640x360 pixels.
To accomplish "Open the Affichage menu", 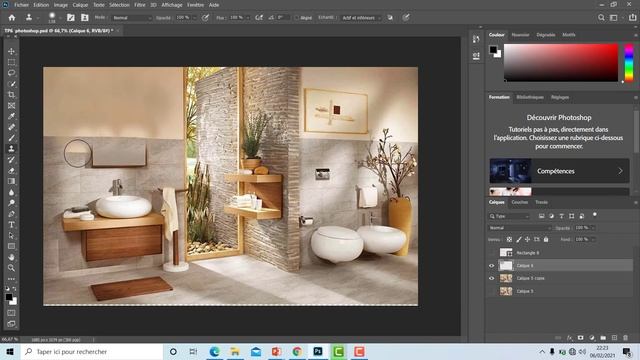I will click(x=172, y=5).
